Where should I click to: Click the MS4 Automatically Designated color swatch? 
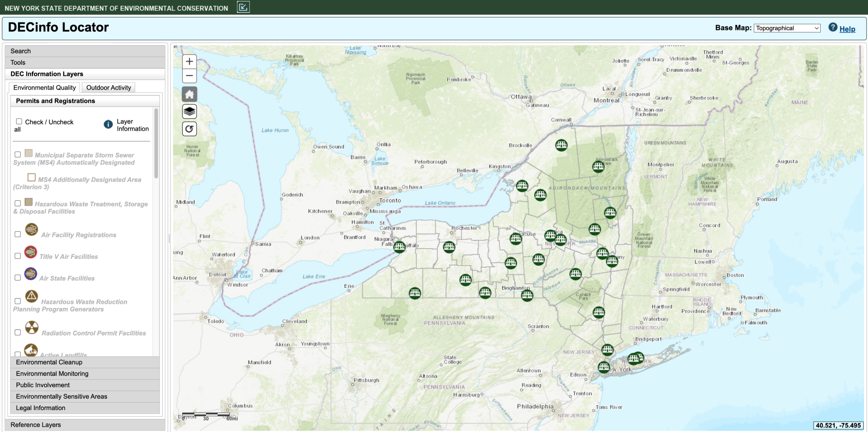point(29,153)
